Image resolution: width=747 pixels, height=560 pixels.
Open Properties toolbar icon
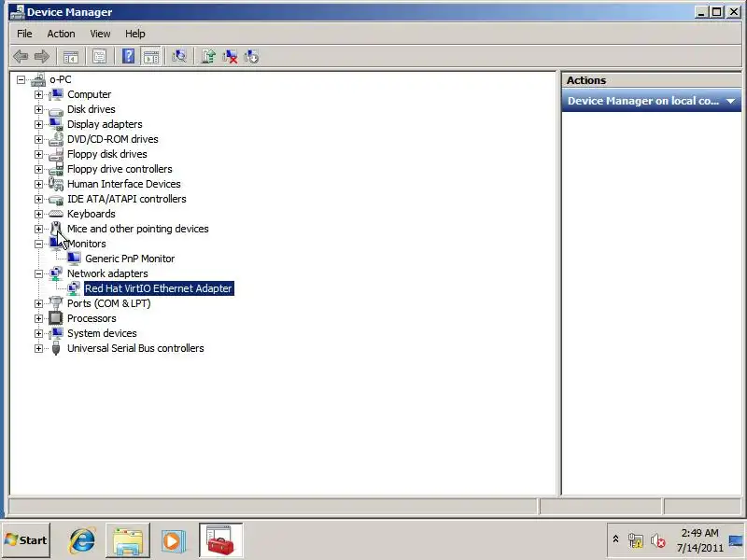coord(99,57)
